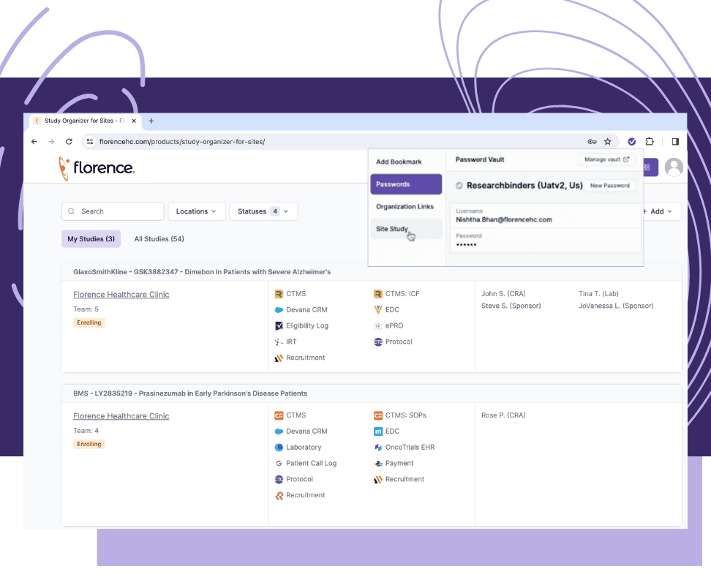Screen dimensions: 711x588
Task: Go back with the browser back arrow
Action: click(x=34, y=141)
